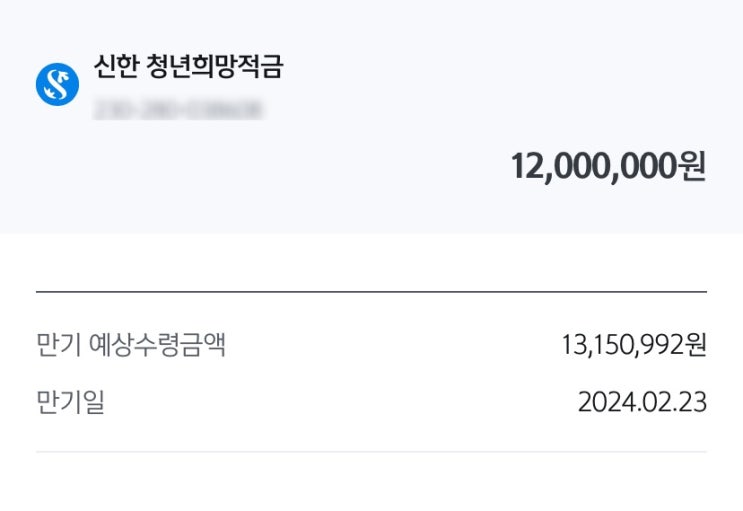The width and height of the screenshot is (743, 511).
Task: Click the day 23 in maturity date
Action: [692, 402]
